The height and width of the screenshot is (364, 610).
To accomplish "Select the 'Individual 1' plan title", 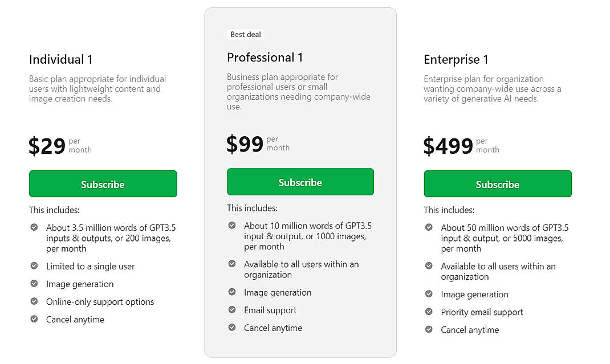I will 60,59.
